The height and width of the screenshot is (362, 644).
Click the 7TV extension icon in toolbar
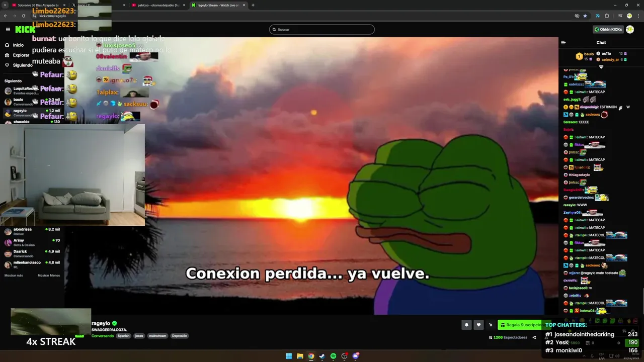tap(597, 16)
